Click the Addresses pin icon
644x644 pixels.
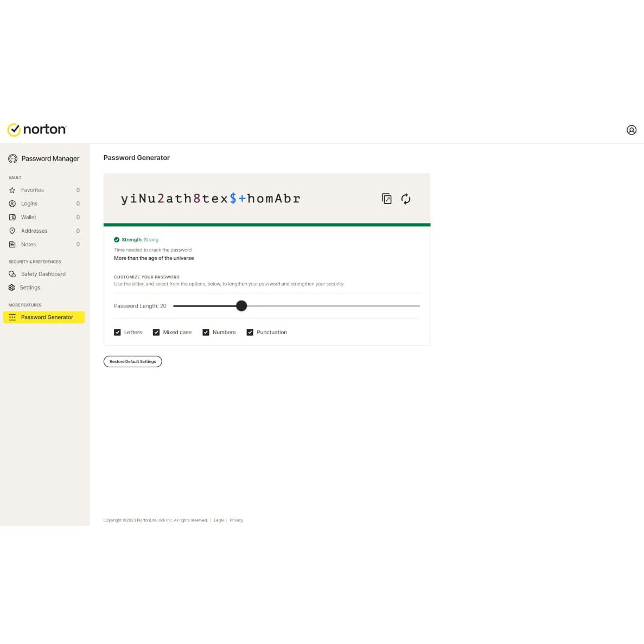click(x=12, y=231)
